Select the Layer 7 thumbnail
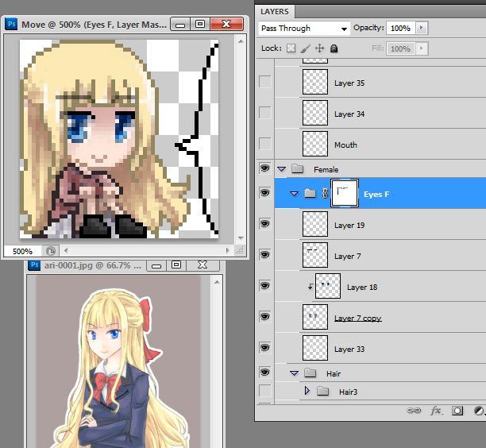The height and width of the screenshot is (448, 486). tap(315, 254)
